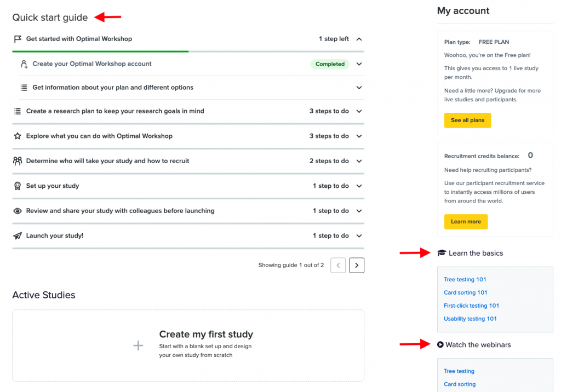Expand Determine who will take your study section
The width and height of the screenshot is (561, 392).
point(359,162)
